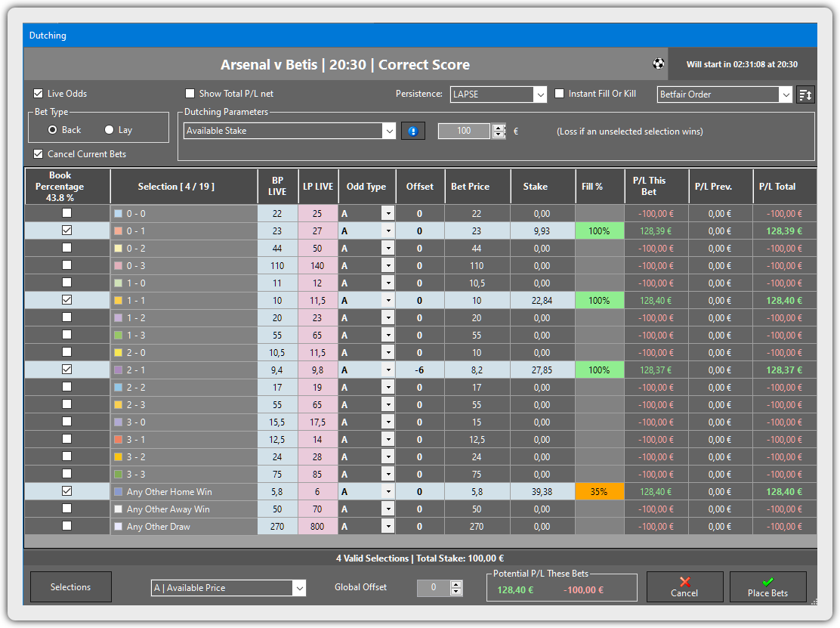Click the 3 - 1 red color swatch
The height and width of the screenshot is (628, 840).
(119, 439)
